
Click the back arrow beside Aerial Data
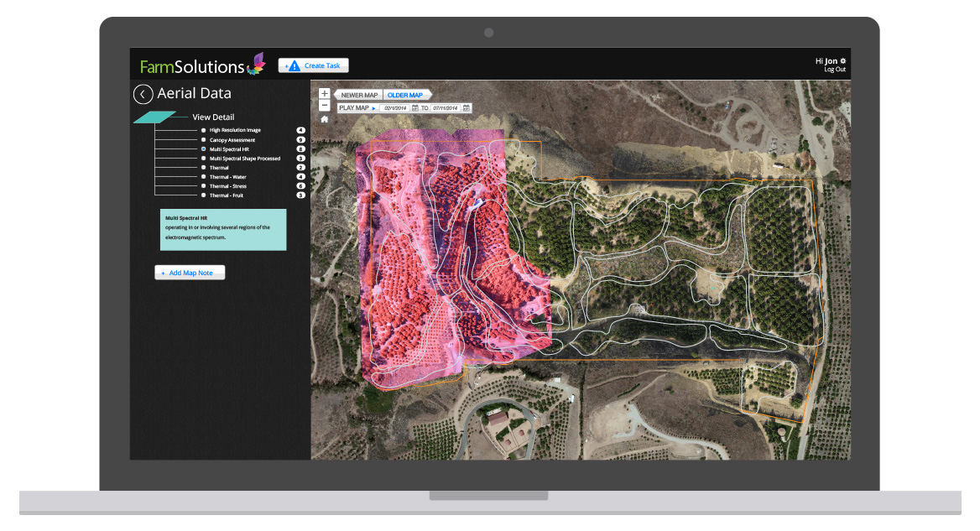click(x=143, y=94)
